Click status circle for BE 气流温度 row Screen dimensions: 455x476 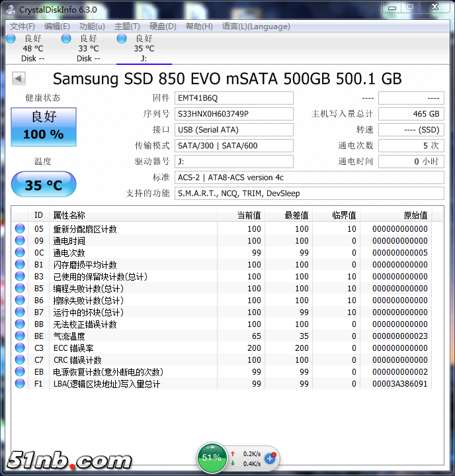click(20, 336)
